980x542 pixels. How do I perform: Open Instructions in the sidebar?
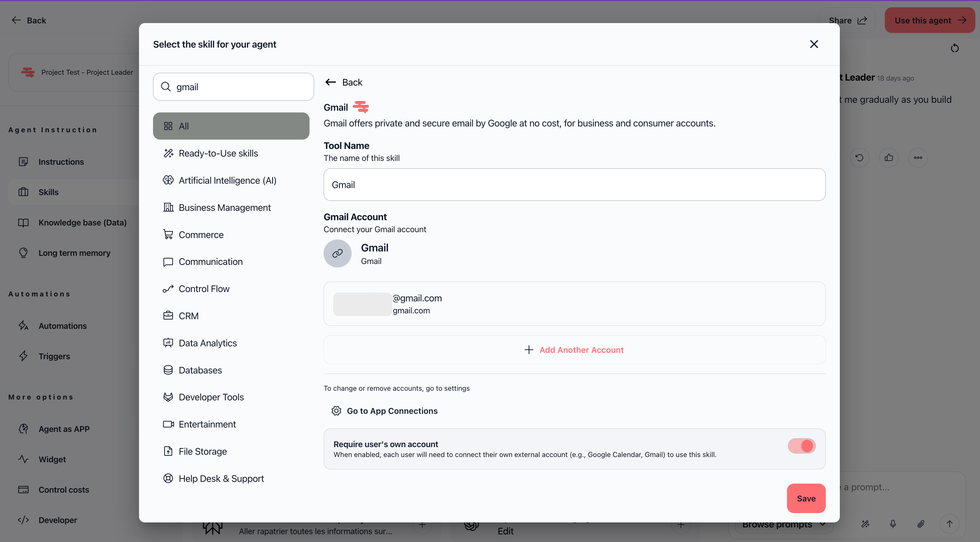pyautogui.click(x=61, y=162)
